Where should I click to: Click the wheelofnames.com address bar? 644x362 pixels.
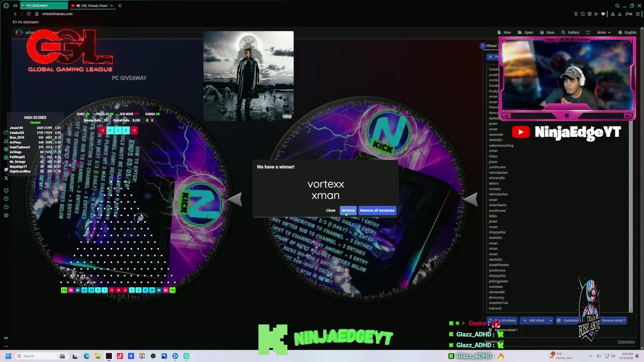click(x=57, y=14)
